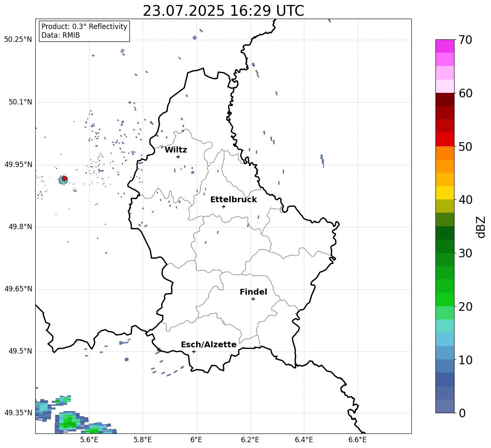Viewport: 491px width, 448px height.
Task: Click the 49.5°N latitude label
Action: pyautogui.click(x=20, y=351)
